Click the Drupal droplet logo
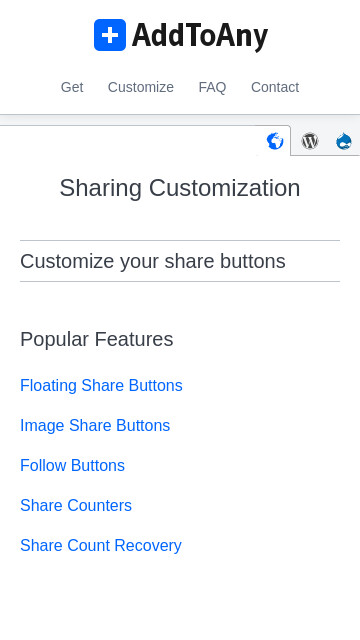The height and width of the screenshot is (640, 360). (x=344, y=141)
